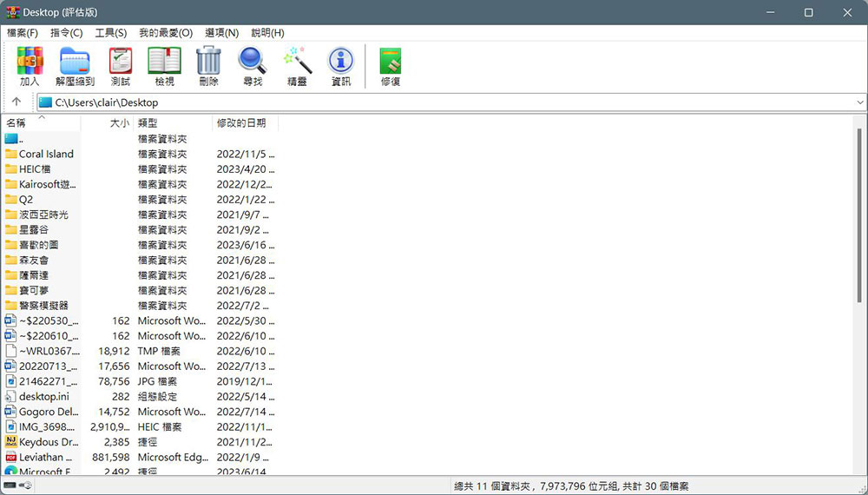Screen dimensions: 868x495
Task: Click the key icon in the status bar
Action: (x=25, y=485)
